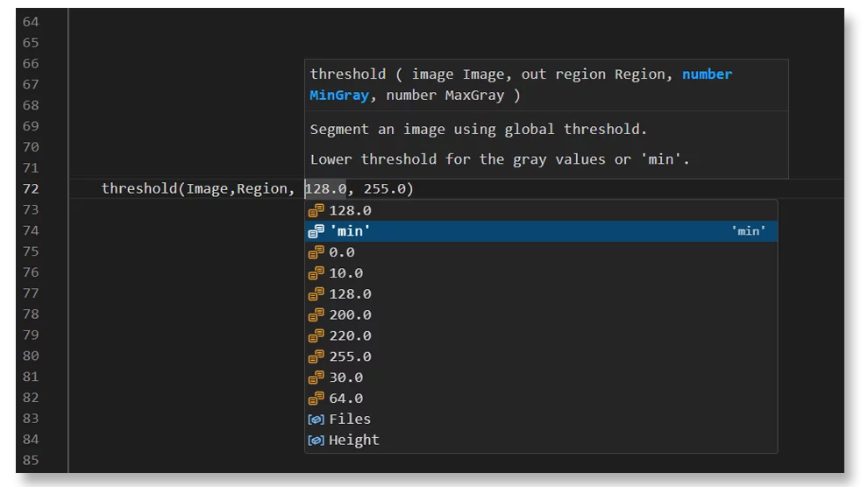Choose the 220.0 autocomplete suggestion
This screenshot has height=487, width=868.
point(350,335)
